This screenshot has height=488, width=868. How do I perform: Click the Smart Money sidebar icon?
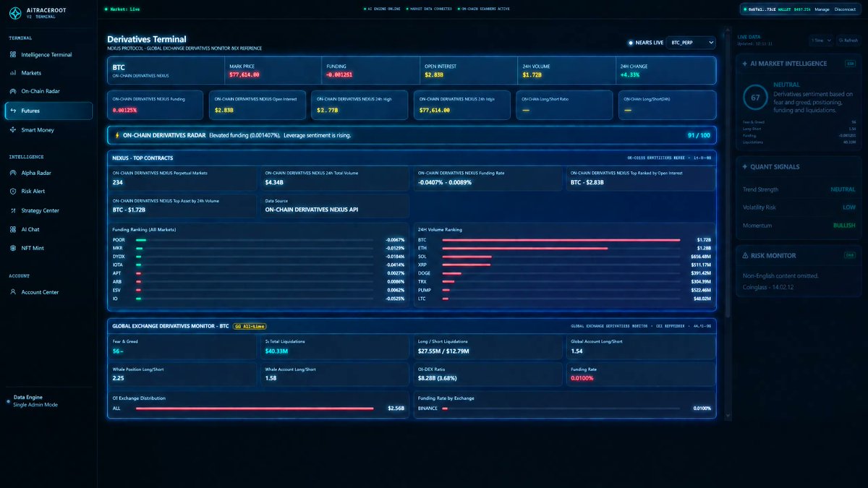tap(13, 130)
